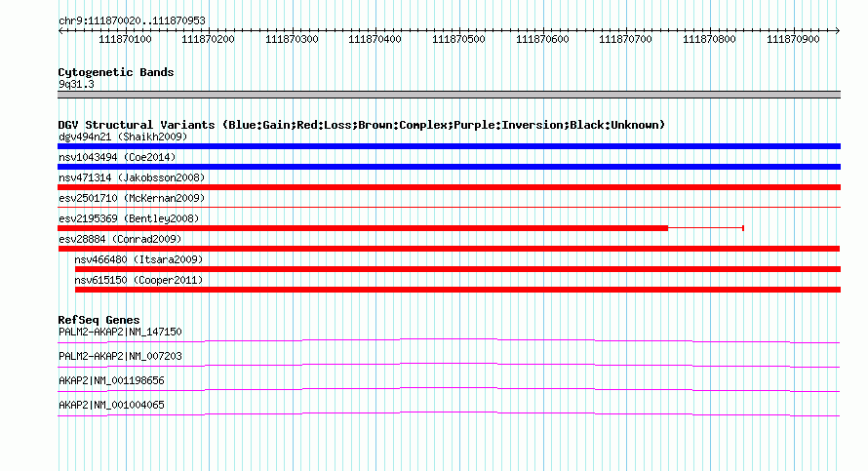Click the 111870500 ruler tick label
The width and height of the screenshot is (868, 471).
pos(458,39)
